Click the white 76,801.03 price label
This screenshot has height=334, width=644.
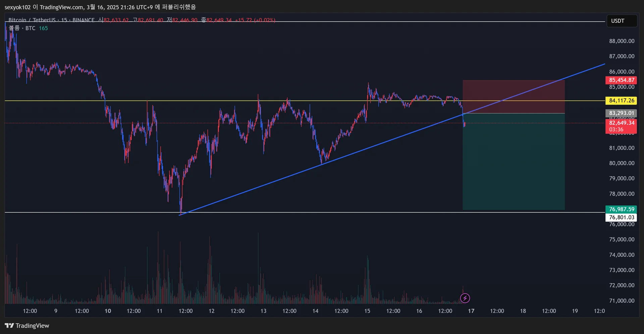tap(621, 217)
